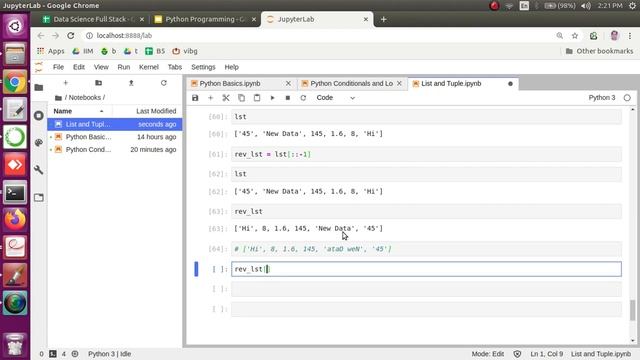This screenshot has height=360, width=640.
Task: Open the File menu
Action: coord(58,67)
